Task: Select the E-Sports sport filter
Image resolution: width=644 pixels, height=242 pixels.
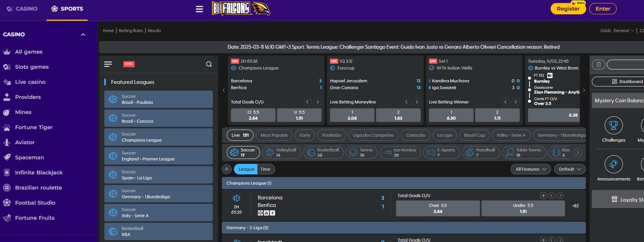Action: [x=441, y=153]
